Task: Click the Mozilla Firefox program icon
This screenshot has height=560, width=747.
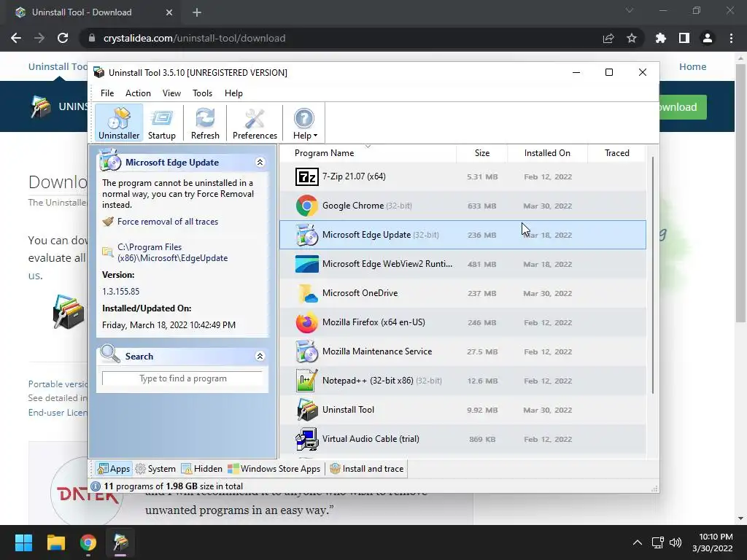Action: [x=307, y=322]
